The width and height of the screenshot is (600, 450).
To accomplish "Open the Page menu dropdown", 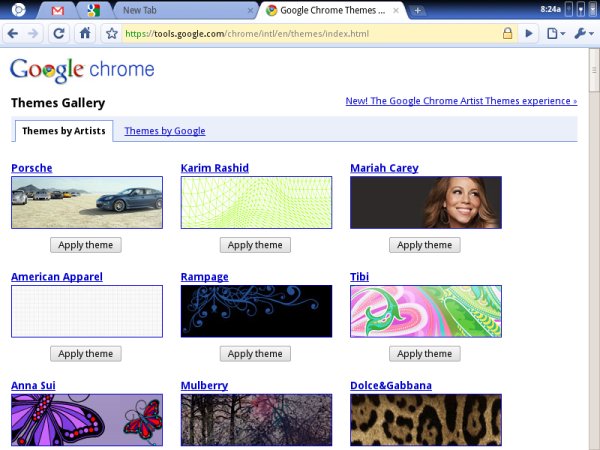I will [x=556, y=34].
